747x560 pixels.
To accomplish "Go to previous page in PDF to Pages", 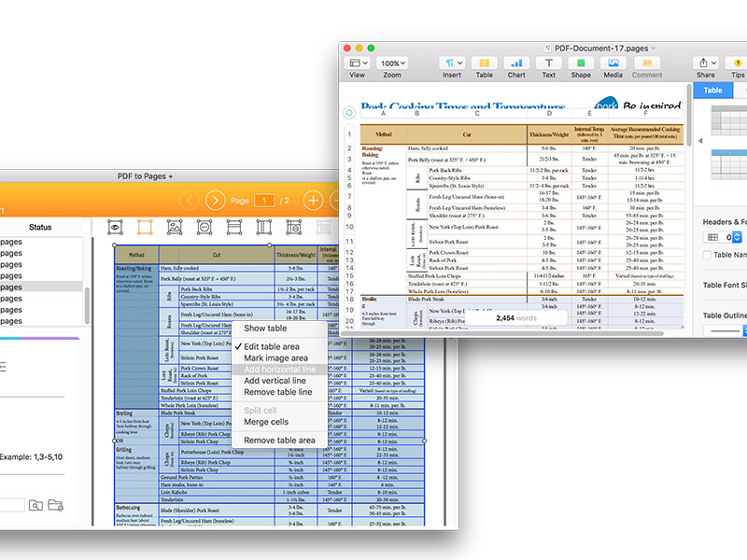I will coord(190,201).
